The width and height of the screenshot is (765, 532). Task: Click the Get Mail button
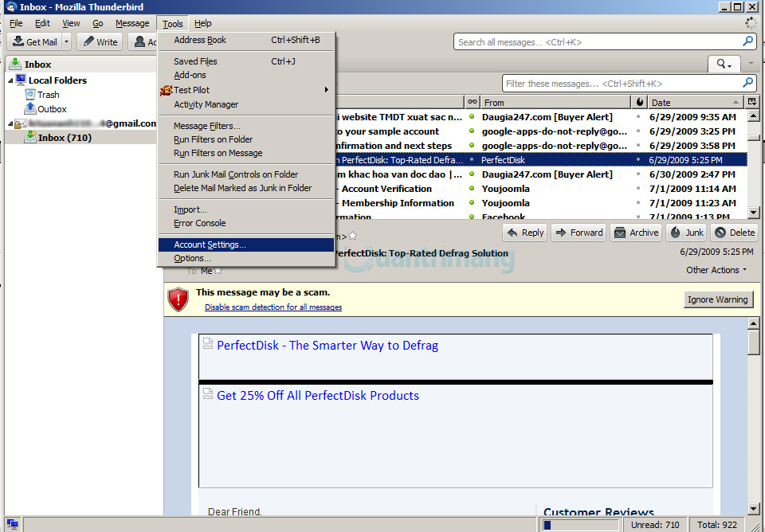click(34, 42)
